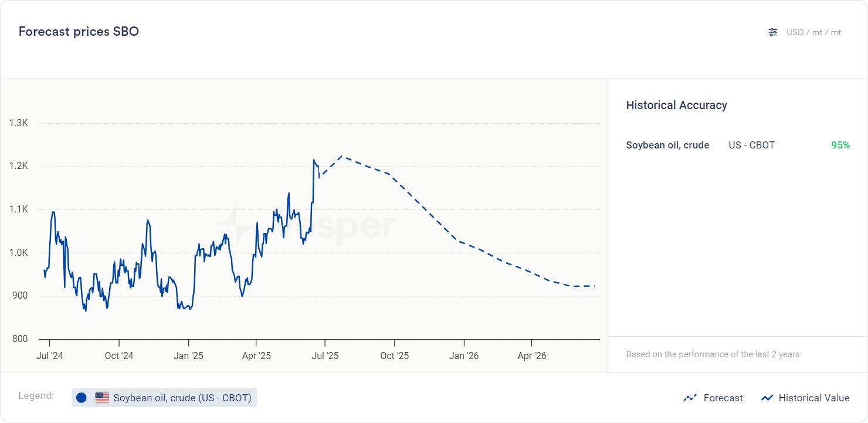This screenshot has height=423, width=868.
Task: Click the dashed Forecast line icon
Action: 690,398
